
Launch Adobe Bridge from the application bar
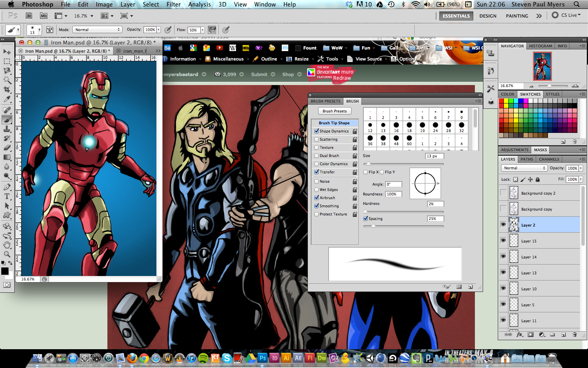coord(29,16)
